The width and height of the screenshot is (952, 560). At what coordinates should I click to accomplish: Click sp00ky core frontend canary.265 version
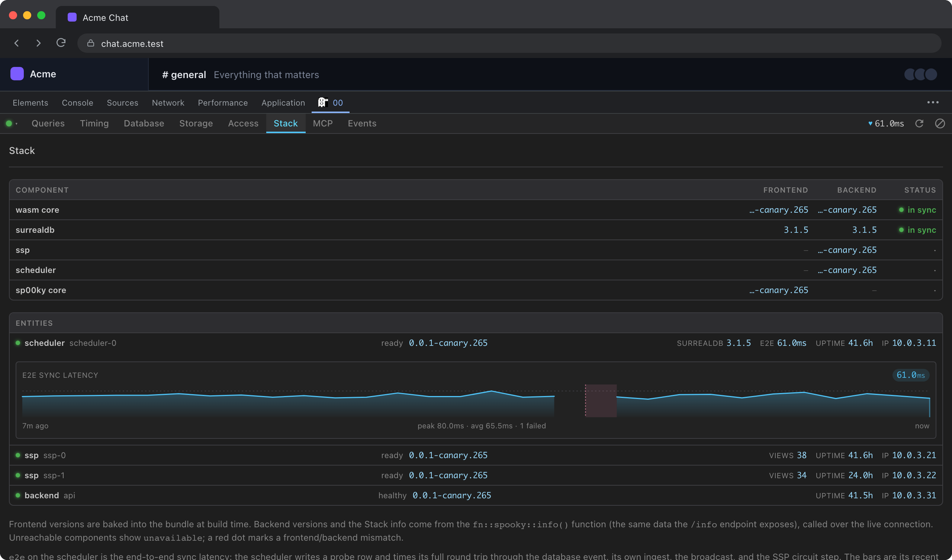[x=779, y=290]
